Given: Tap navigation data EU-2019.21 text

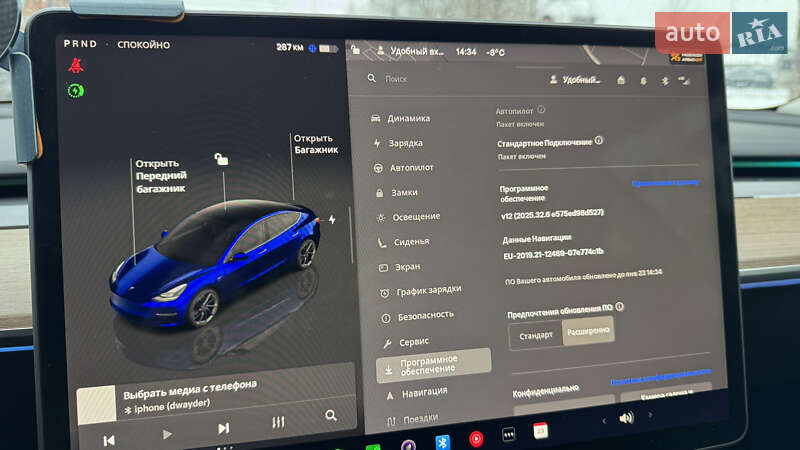Looking at the screenshot, I should pyautogui.click(x=553, y=254).
